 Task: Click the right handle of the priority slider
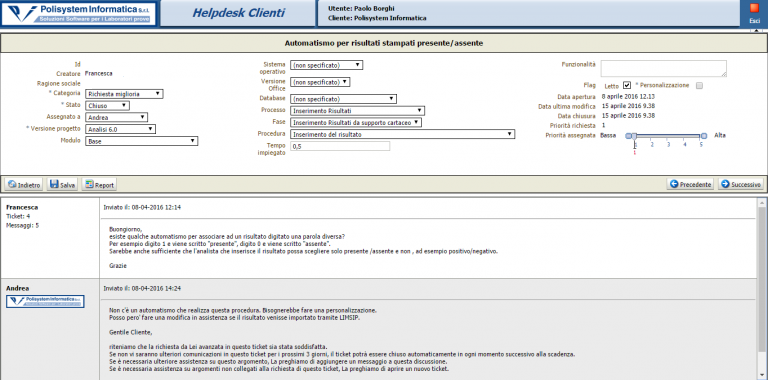click(704, 136)
